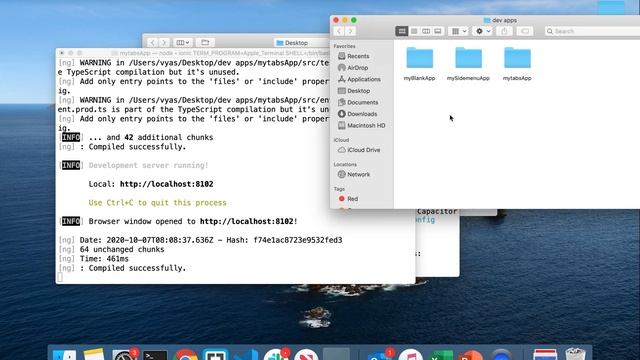640x360 pixels.
Task: Go forward in the dev apps Finder window
Action: (x=350, y=31)
